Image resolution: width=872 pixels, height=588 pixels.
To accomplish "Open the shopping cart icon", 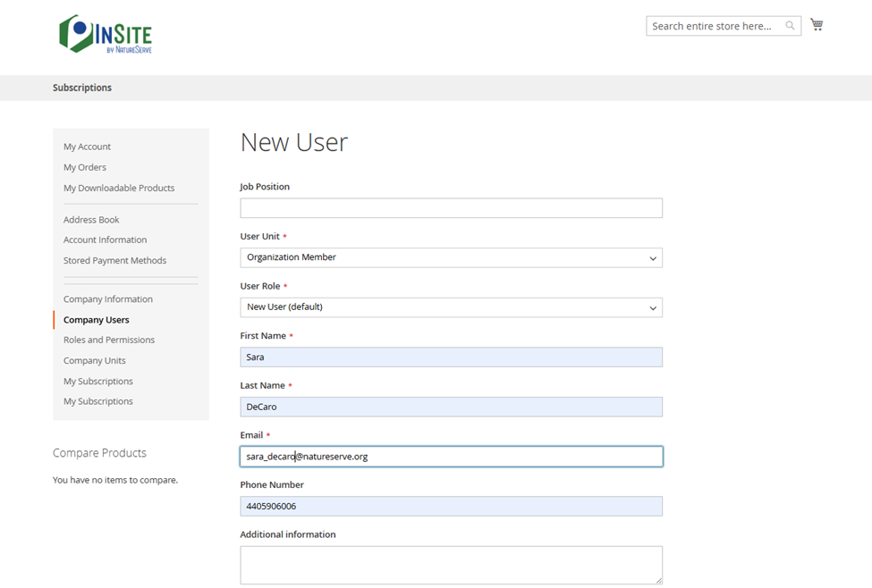I will coord(817,24).
